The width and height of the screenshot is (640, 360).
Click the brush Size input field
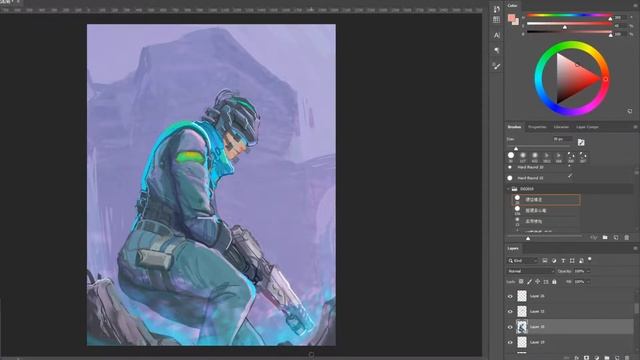(x=562, y=139)
